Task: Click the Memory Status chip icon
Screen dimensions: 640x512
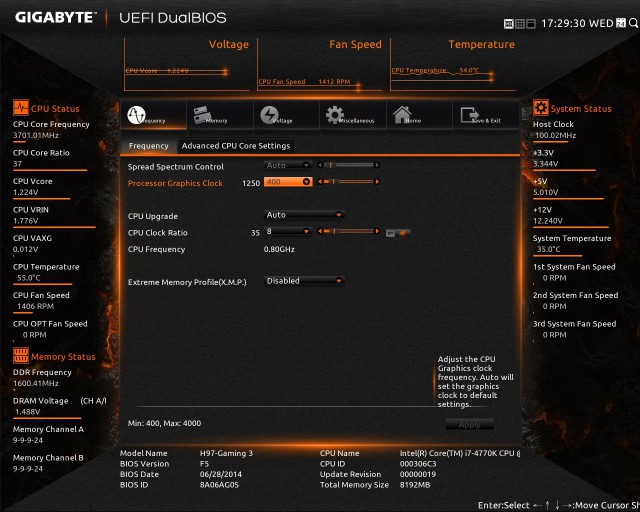Action: click(x=21, y=356)
